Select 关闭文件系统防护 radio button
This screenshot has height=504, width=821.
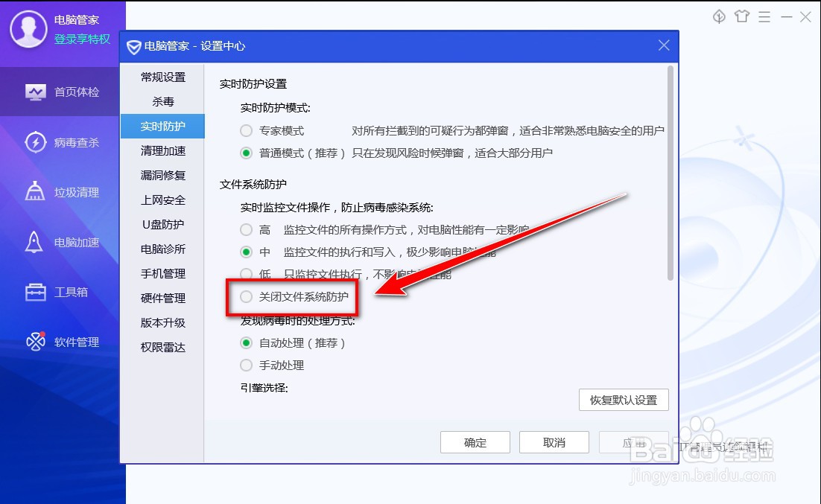246,297
